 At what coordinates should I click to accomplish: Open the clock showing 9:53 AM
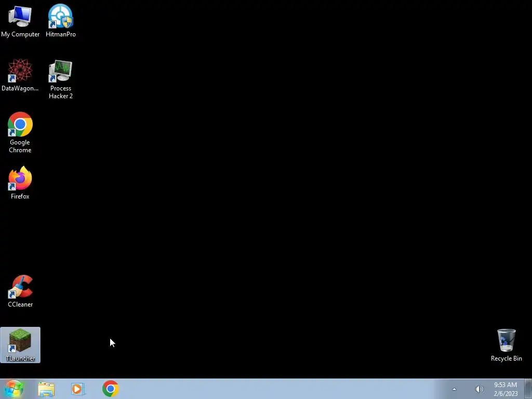506,389
